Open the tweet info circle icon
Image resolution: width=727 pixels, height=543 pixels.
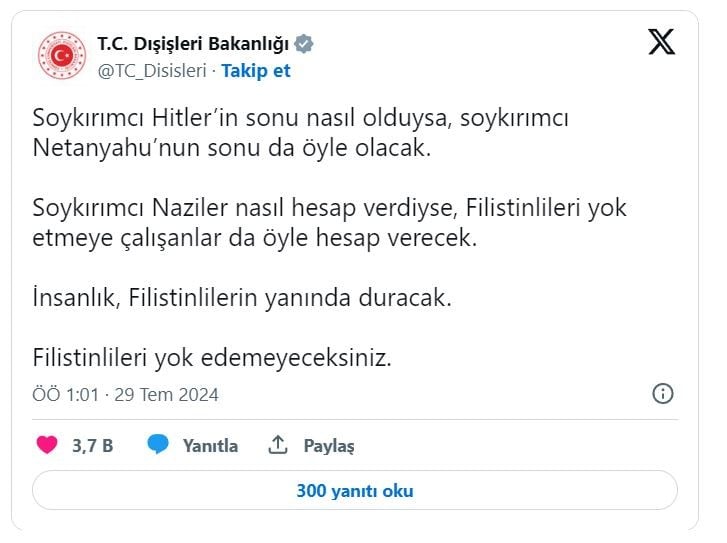[x=662, y=393]
